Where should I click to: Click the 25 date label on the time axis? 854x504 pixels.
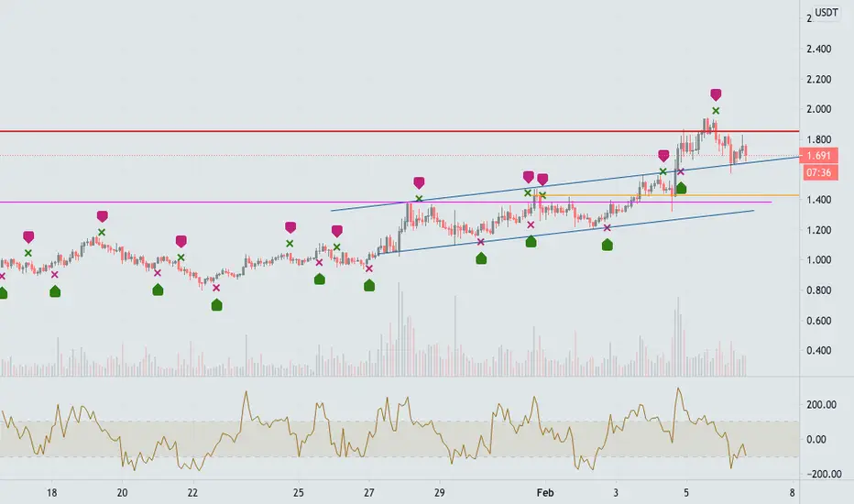tap(299, 493)
